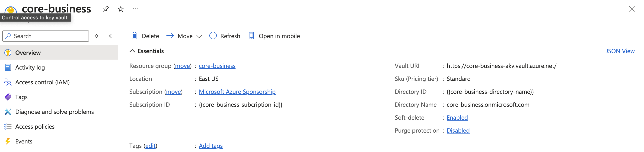This screenshot has height=152, width=644.
Task: Collapse the sidebar menu with double chevron
Action: [x=110, y=36]
